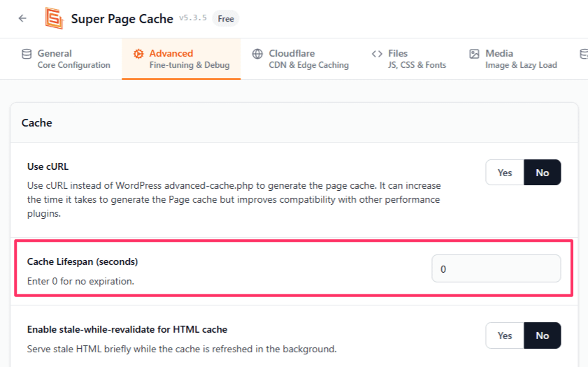The height and width of the screenshot is (367, 588).
Task: Click the back arrow icon
Action: pyautogui.click(x=22, y=18)
